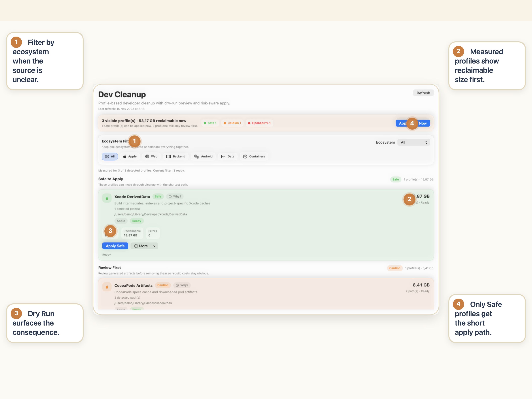Select the Web ecosystem filter
532x399 pixels.
pos(151,156)
